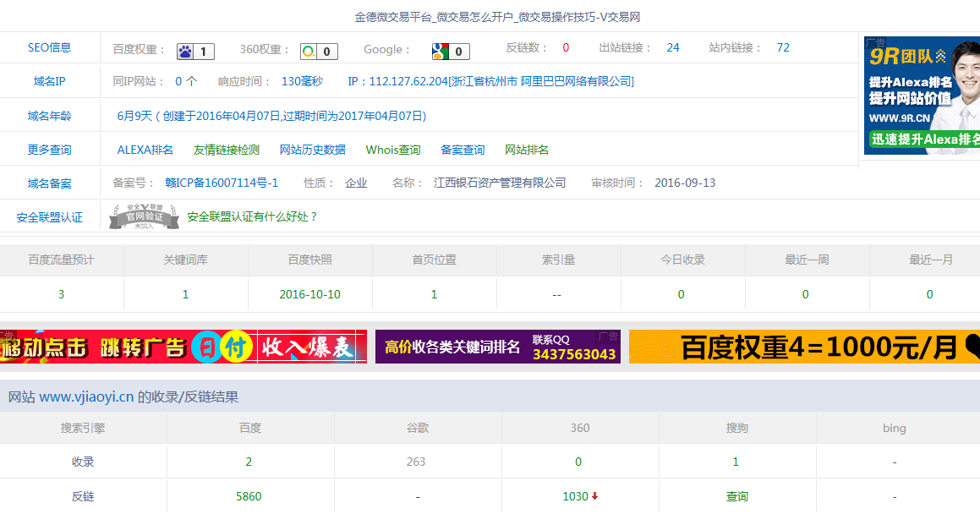Screen dimensions: 980x514
Task: Click the 360 weight badge icon
Action: 319,52
